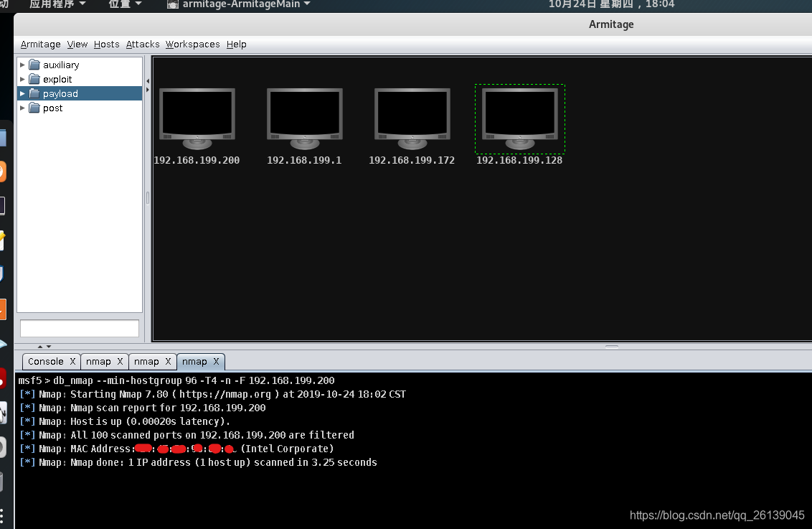Select host icon 192.168.199.1
The height and width of the screenshot is (529, 812).
click(304, 118)
